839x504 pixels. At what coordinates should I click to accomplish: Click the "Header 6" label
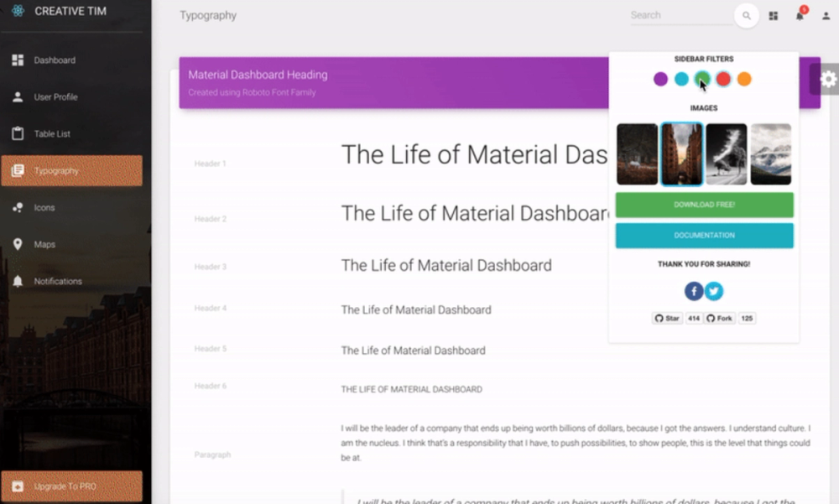[x=211, y=386]
